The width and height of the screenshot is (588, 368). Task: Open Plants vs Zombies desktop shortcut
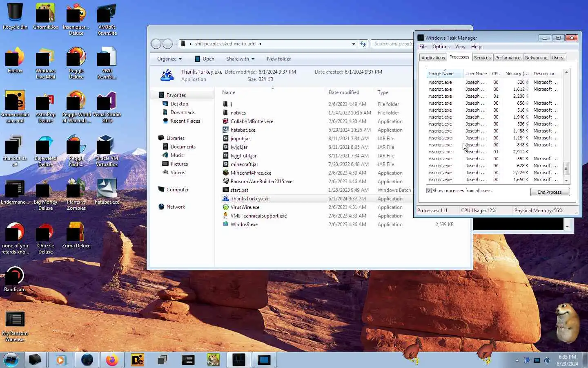pos(76,194)
